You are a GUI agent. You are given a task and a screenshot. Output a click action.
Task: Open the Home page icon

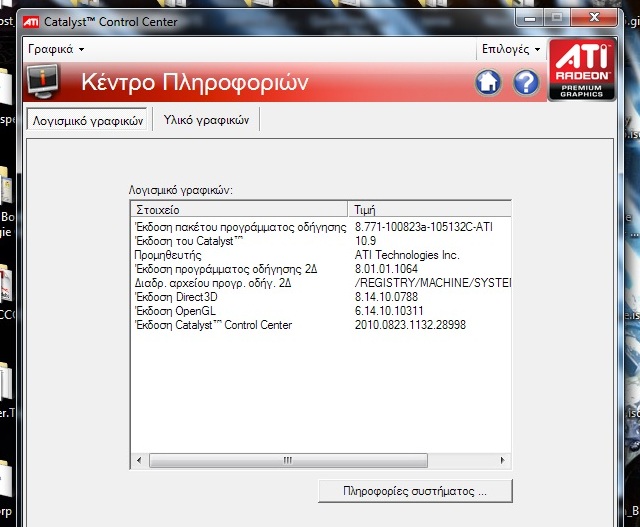(488, 82)
